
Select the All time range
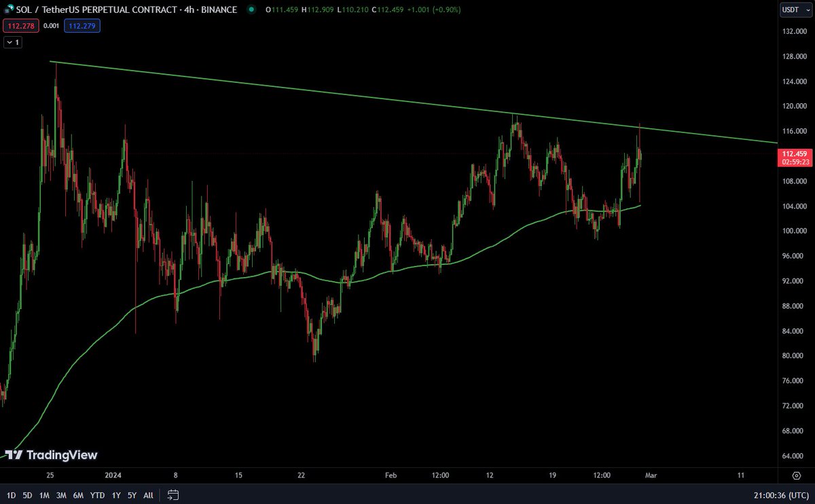click(x=148, y=495)
